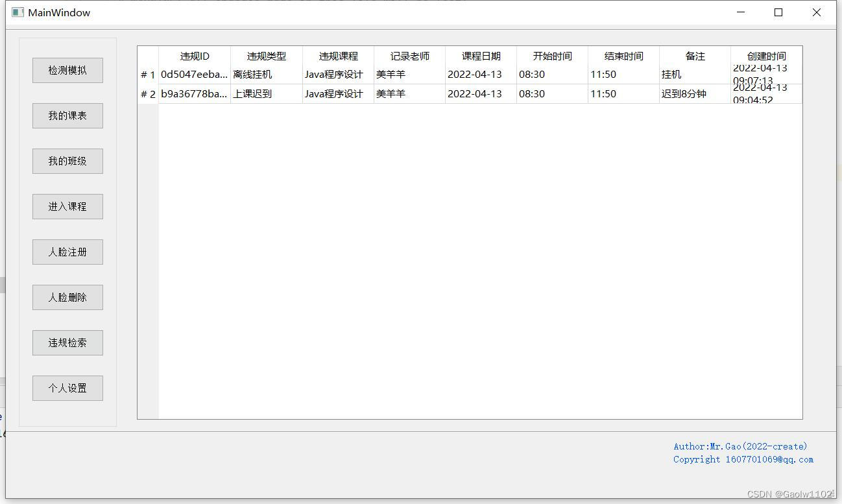This screenshot has width=842, height=504.
Task: Select the 11:50 end time in row 2
Action: click(623, 94)
